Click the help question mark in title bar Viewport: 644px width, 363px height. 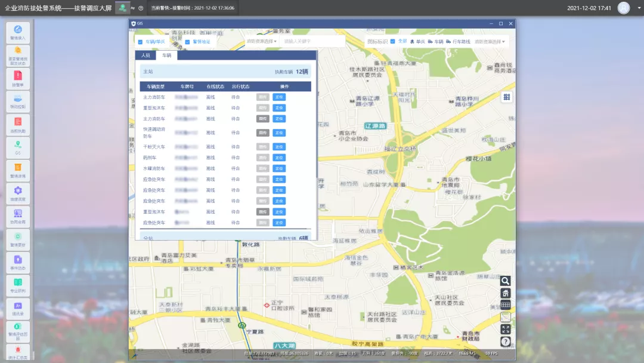point(141,8)
